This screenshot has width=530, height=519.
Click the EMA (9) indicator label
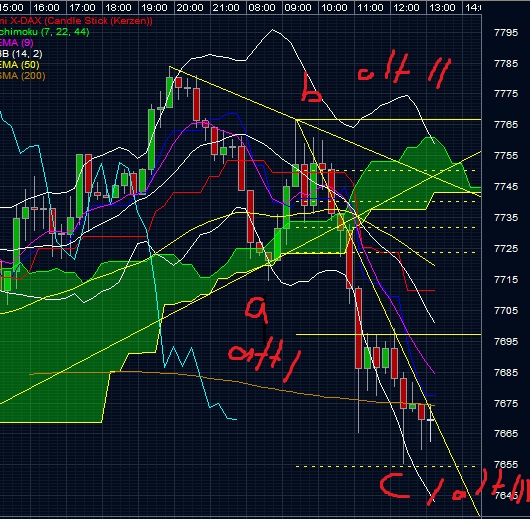(x=17, y=43)
